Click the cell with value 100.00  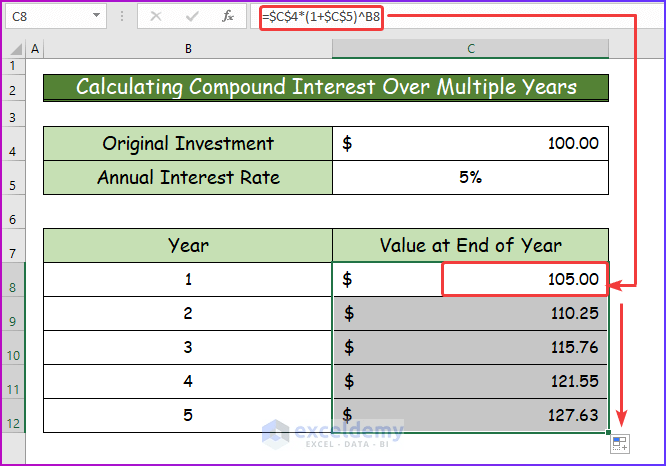(471, 144)
